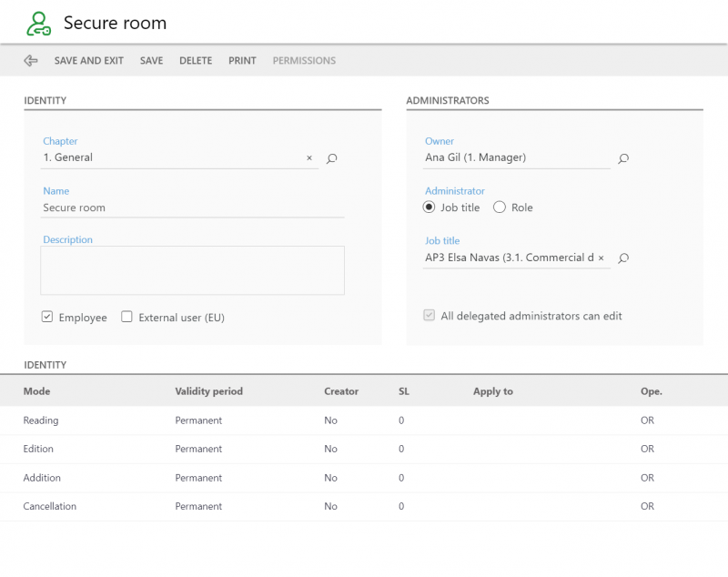Image resolution: width=728 pixels, height=577 pixels.
Task: Click the Secure room user-key icon
Action: point(38,24)
